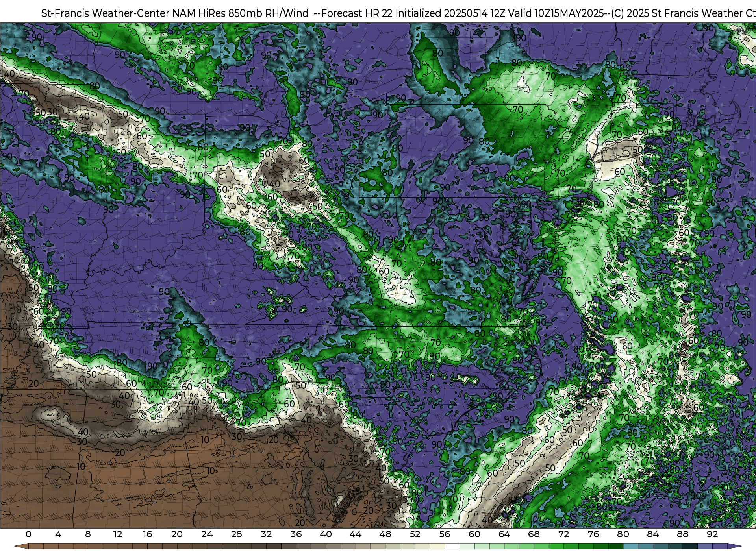Select the purple swatch under color bar label 92

click(x=720, y=547)
